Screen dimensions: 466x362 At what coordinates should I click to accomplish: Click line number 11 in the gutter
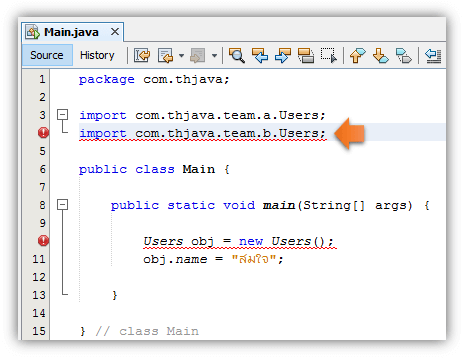(x=39, y=259)
